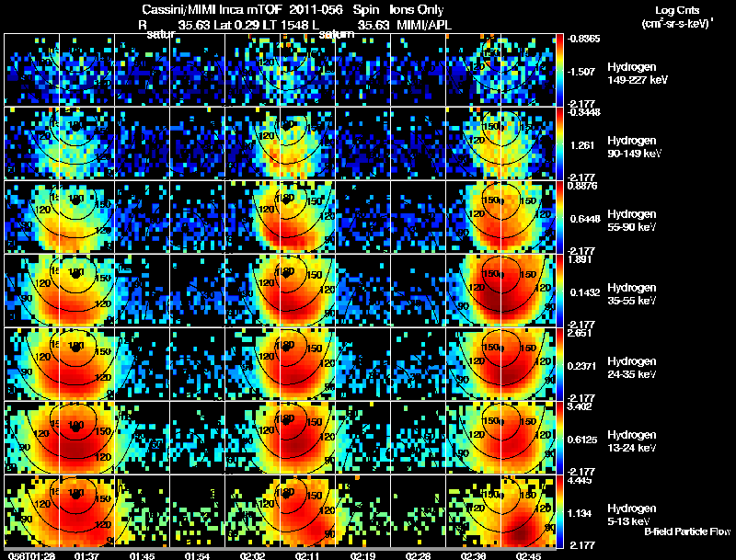Screen dimensions: 736x560
Task: Click the '2011-056' date in the title
Action: click(315, 9)
